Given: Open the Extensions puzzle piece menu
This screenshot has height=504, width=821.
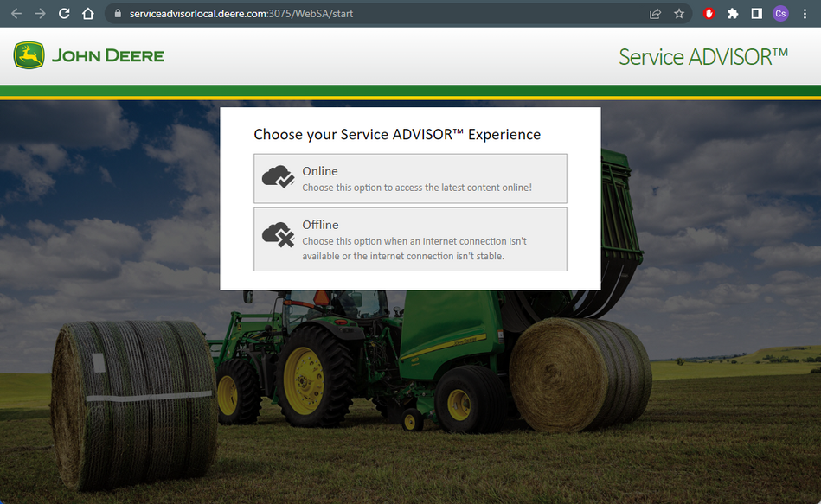Looking at the screenshot, I should click(733, 14).
